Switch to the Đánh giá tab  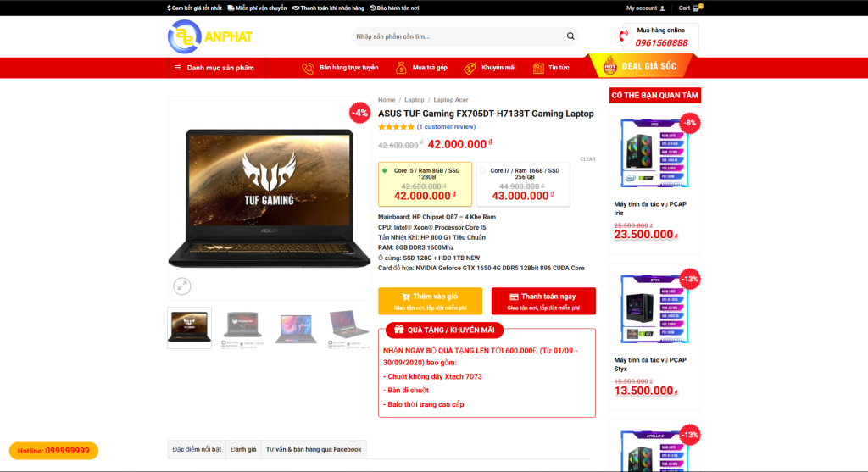coord(243,449)
